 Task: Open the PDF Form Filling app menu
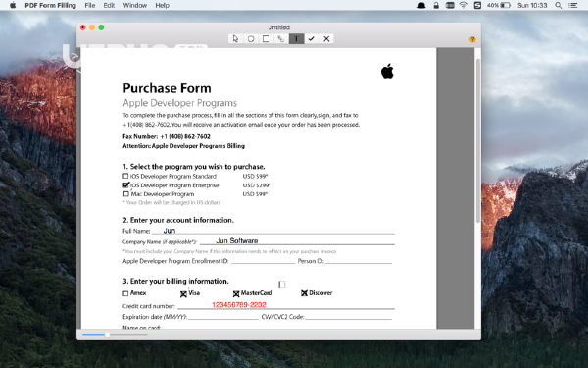51,5
